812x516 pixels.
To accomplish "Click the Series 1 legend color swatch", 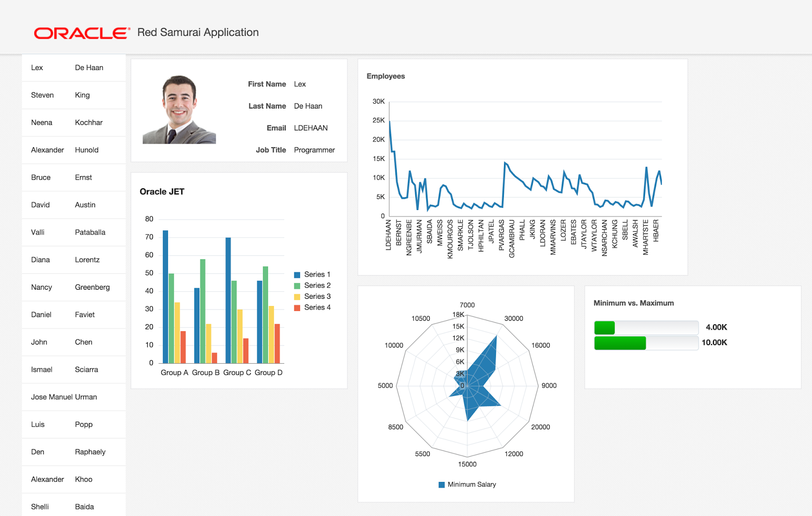I will [x=297, y=274].
